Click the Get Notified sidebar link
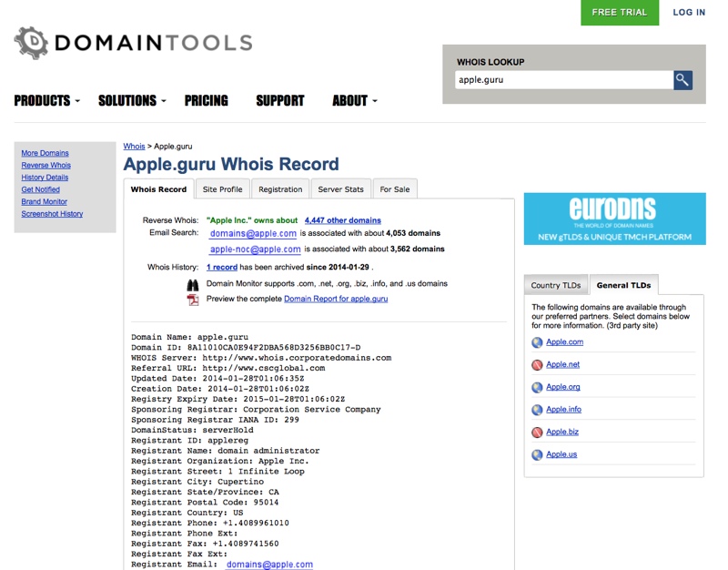 tap(40, 189)
